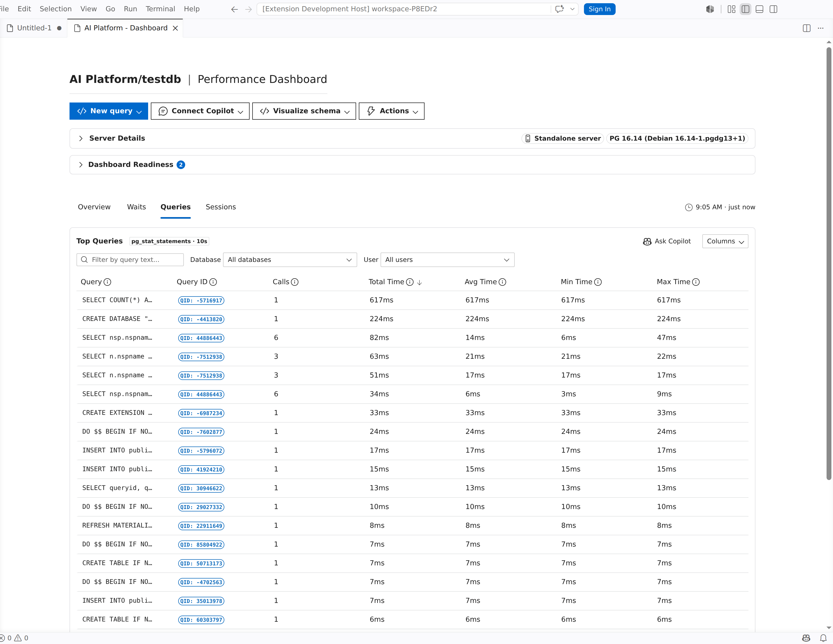Toggle the bottom panel
Screen dimensions: 833x644
pyautogui.click(x=759, y=9)
